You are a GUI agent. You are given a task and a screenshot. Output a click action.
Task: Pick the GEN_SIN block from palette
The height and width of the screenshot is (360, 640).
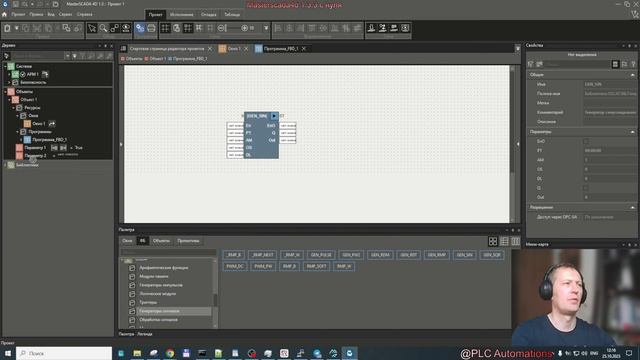(x=464, y=255)
